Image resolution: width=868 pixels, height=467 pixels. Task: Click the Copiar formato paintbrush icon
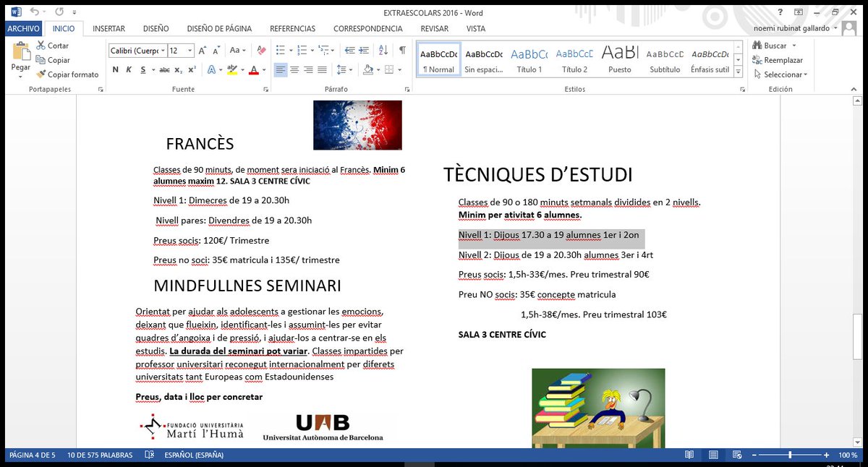(x=41, y=74)
